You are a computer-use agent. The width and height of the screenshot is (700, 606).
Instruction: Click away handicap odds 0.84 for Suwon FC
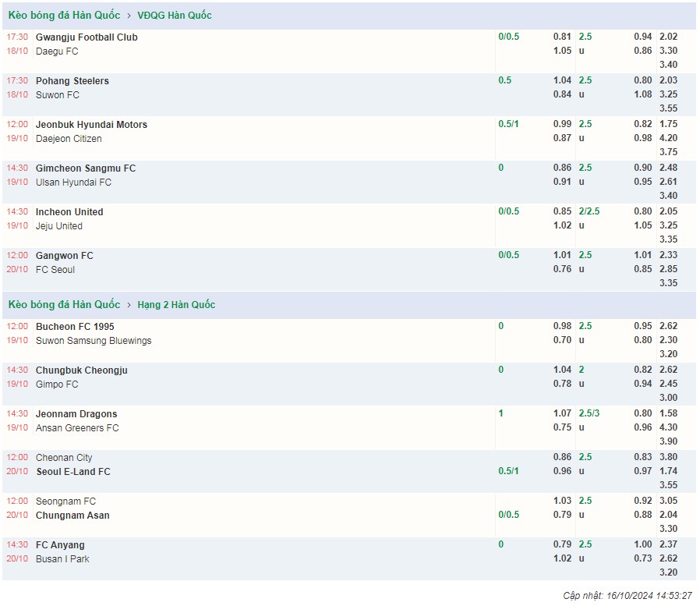pyautogui.click(x=562, y=94)
